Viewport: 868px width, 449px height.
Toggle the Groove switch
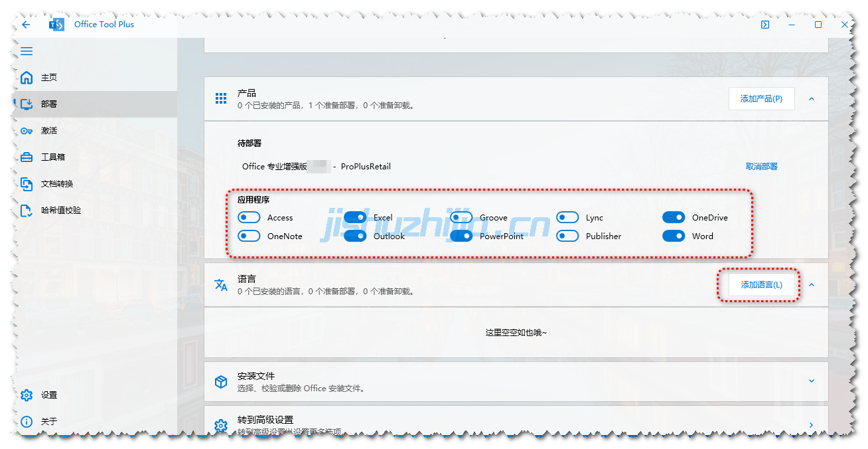(461, 217)
